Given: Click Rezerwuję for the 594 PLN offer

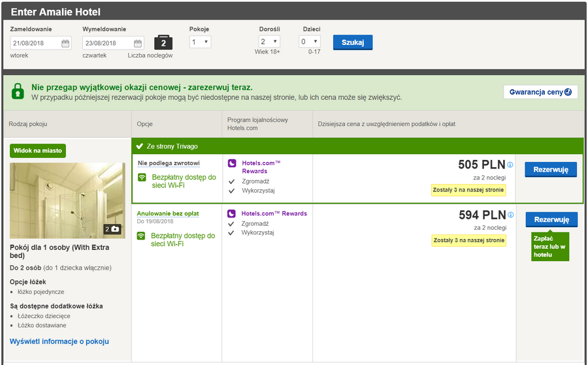Looking at the screenshot, I should pyautogui.click(x=551, y=219).
